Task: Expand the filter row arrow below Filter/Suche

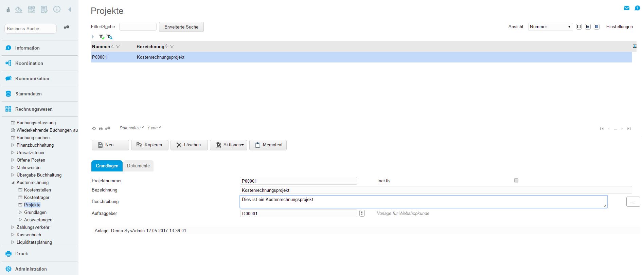Action: coord(93,37)
